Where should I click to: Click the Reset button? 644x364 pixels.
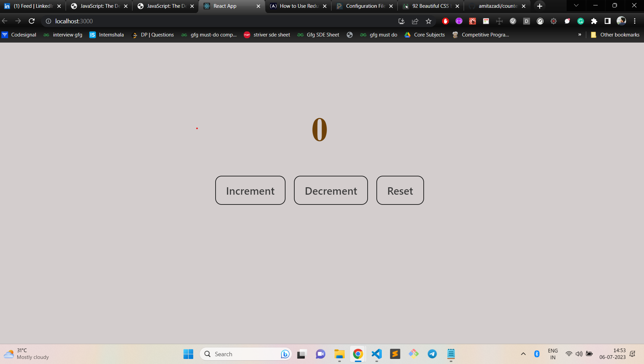tap(400, 190)
